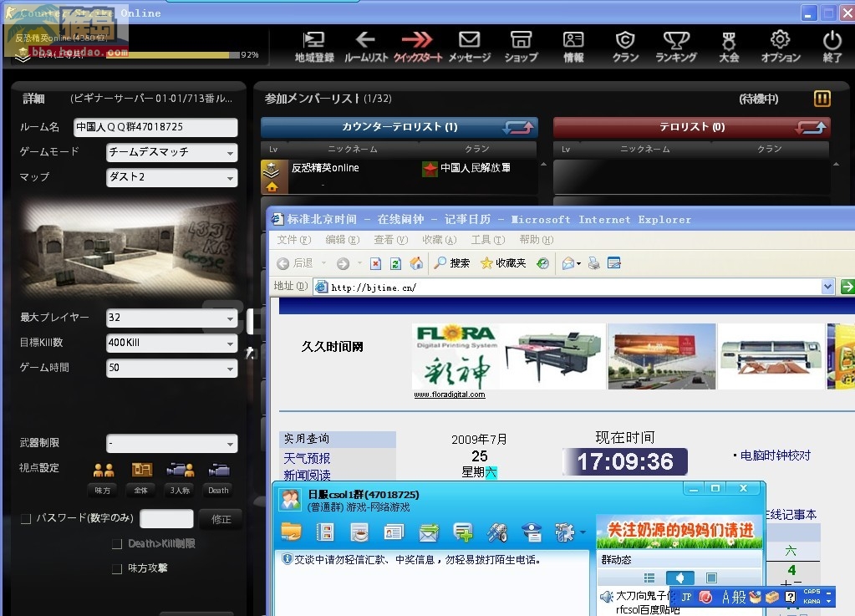This screenshot has height=616, width=855.
Task: Click the 修正 password modify button
Action: (221, 520)
